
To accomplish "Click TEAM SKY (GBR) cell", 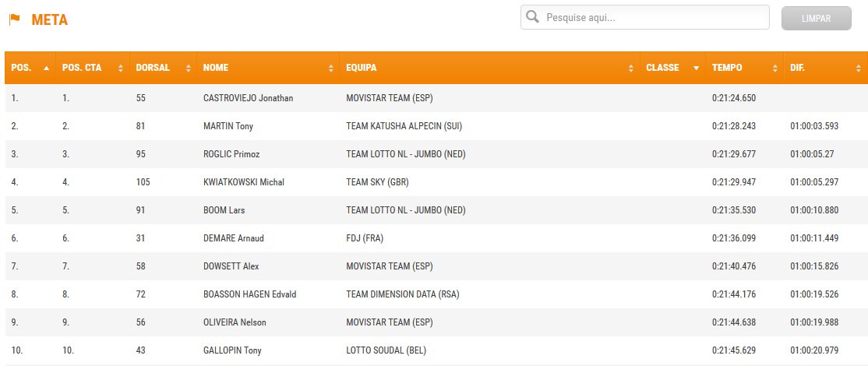I will pyautogui.click(x=378, y=182).
